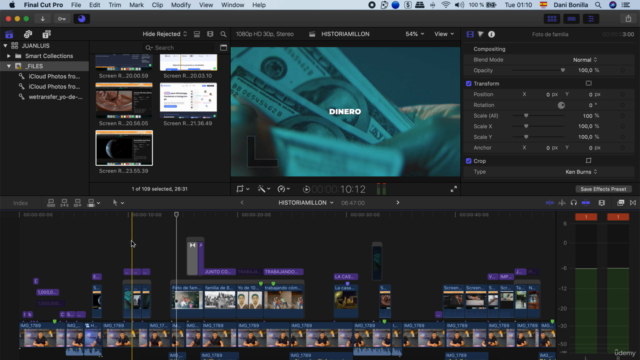Add a keyframe for Opacity
The image size is (640, 360).
pyautogui.click(x=622, y=70)
